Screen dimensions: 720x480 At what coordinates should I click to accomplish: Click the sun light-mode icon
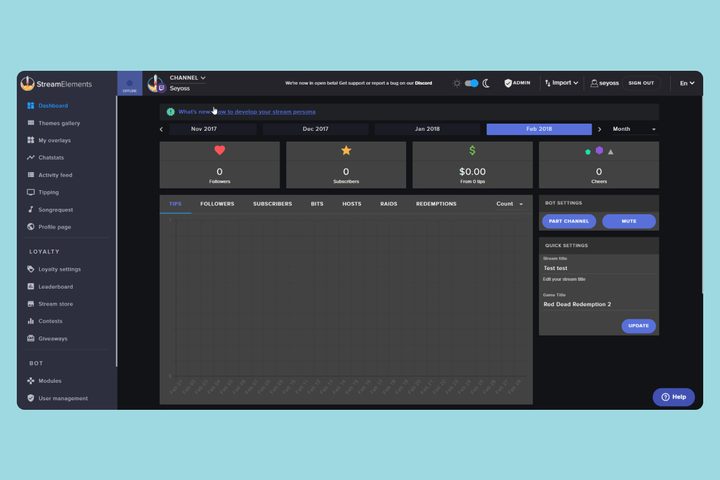456,83
